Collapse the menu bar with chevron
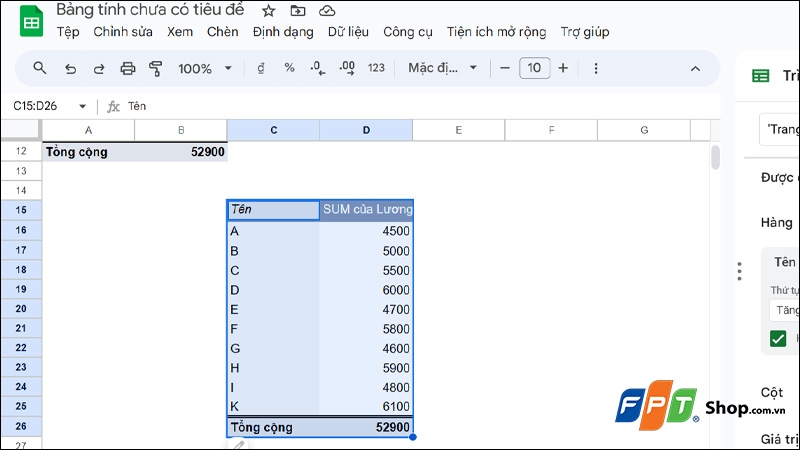 pos(695,68)
